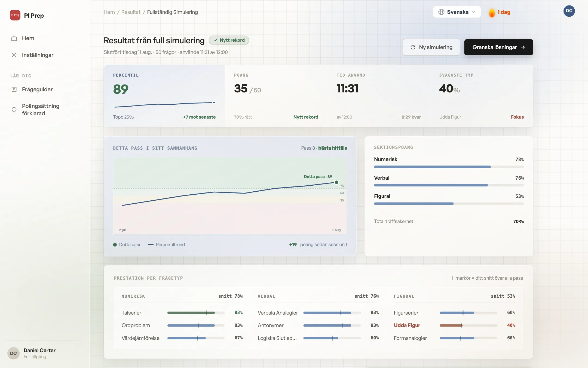Expand the Svenska language dropdown
Screen dimensions: 588x368
457,12
